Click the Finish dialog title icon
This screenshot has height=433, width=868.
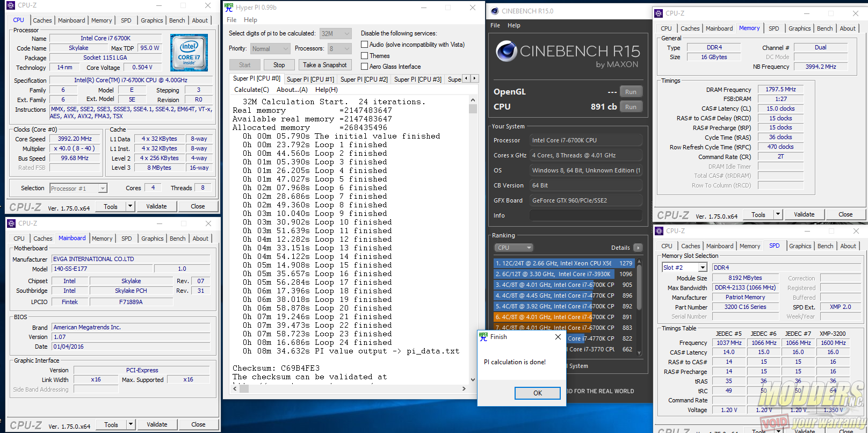tap(483, 337)
